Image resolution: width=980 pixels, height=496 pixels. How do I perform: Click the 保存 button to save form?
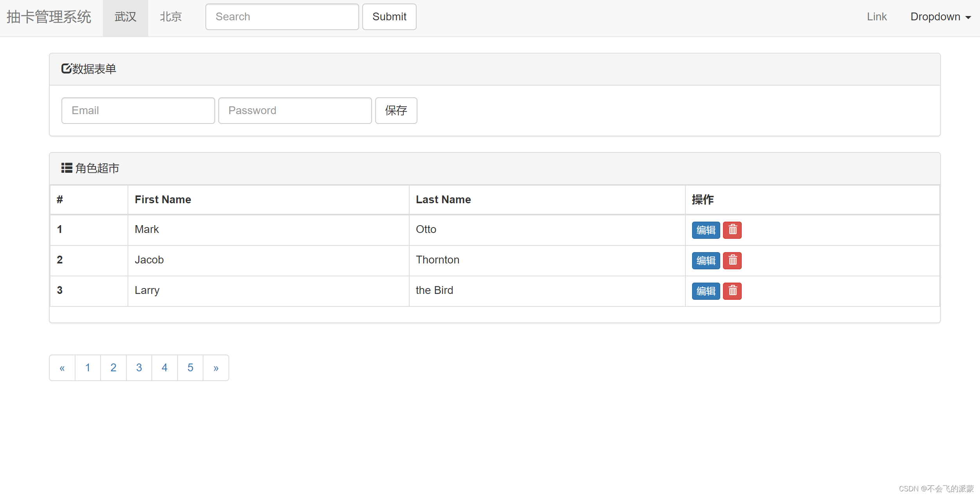396,111
